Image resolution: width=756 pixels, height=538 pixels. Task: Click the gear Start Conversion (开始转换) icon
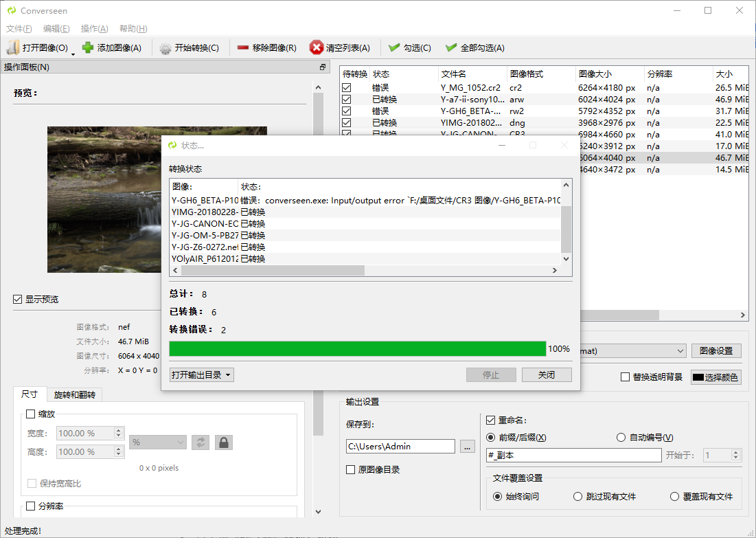click(x=165, y=48)
